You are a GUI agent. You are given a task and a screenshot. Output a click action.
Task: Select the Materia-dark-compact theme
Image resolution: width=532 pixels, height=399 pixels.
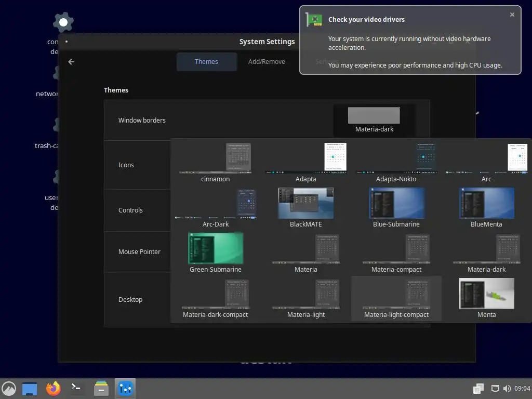pyautogui.click(x=216, y=299)
